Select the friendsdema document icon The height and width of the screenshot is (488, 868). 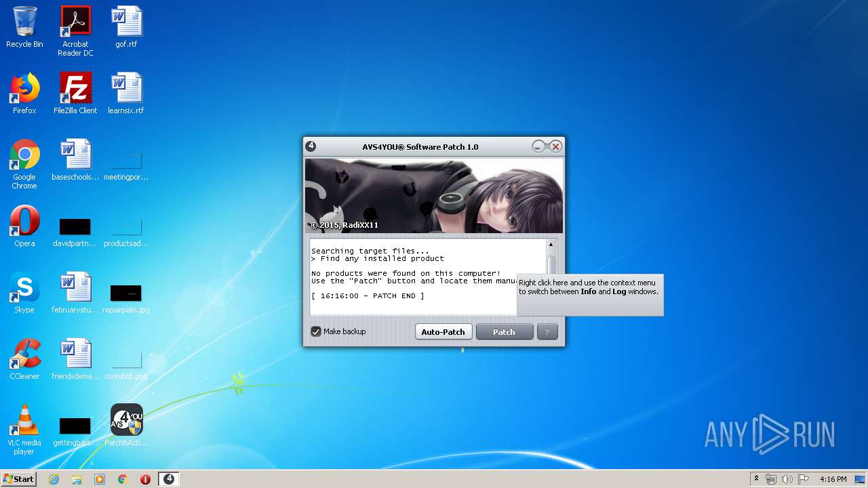point(75,359)
